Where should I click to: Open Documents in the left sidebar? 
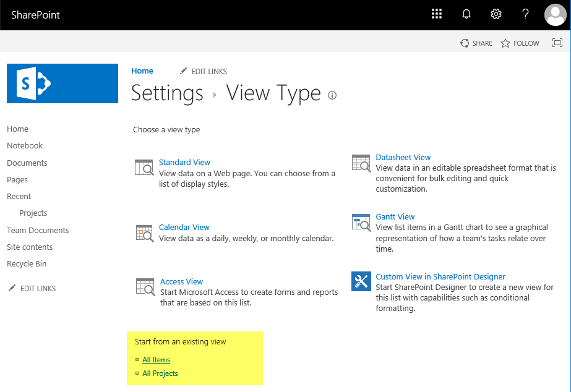[27, 163]
